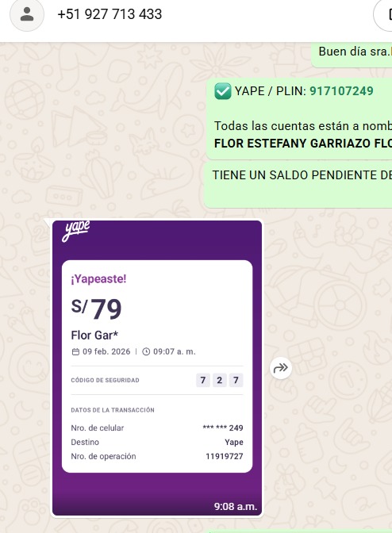This screenshot has width=392, height=533.
Task: Click the forward arrow beside Yape image
Action: click(281, 368)
